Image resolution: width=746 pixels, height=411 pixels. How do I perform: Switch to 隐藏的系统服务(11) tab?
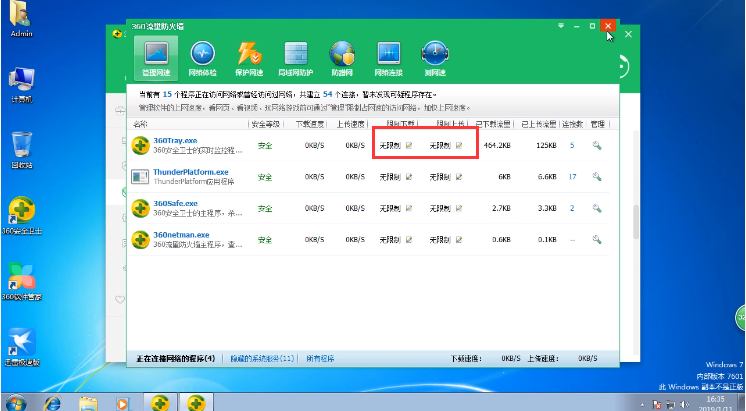pos(262,358)
